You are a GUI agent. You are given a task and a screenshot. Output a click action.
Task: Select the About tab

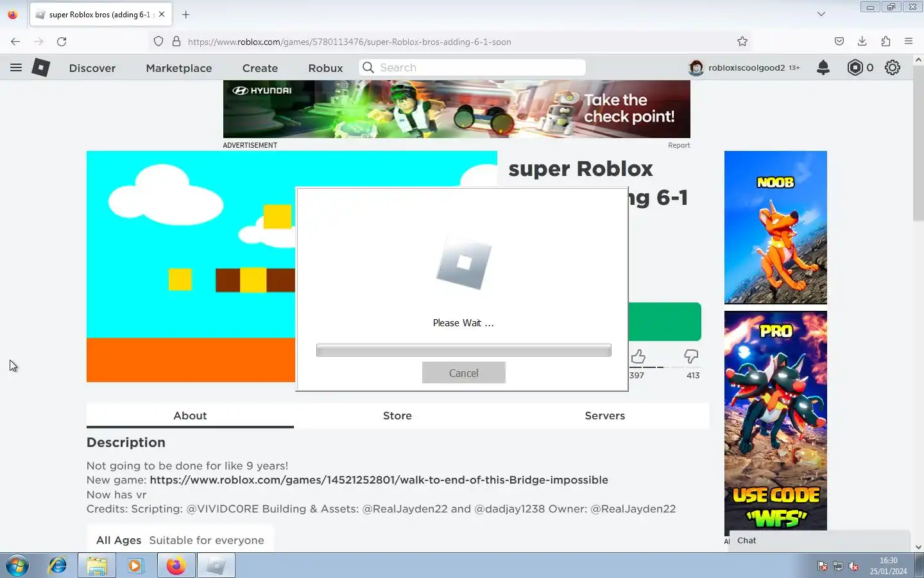click(x=190, y=416)
